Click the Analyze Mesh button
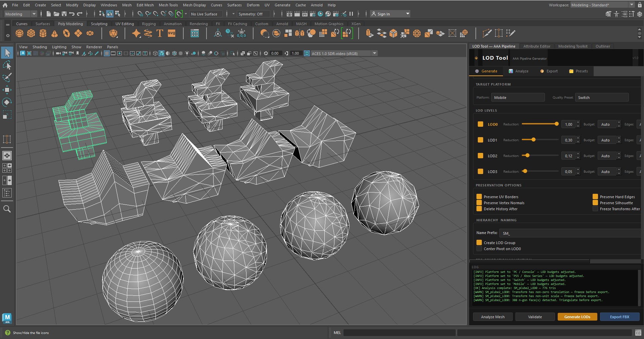 click(493, 317)
